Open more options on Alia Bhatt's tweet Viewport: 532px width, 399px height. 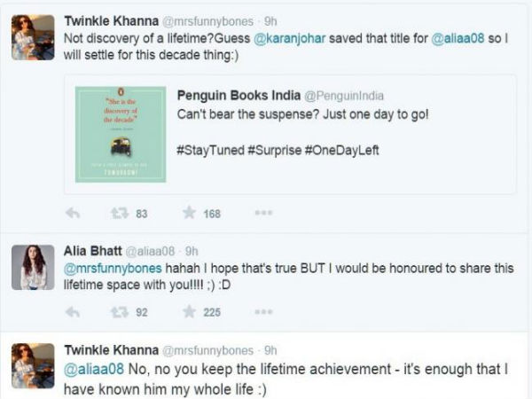(263, 311)
